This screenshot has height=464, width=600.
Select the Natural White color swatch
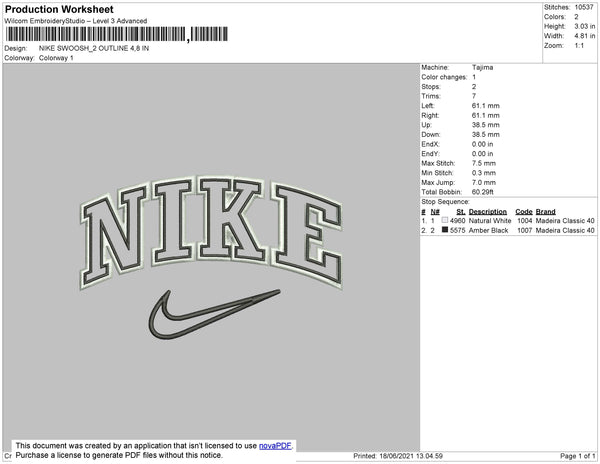point(445,220)
